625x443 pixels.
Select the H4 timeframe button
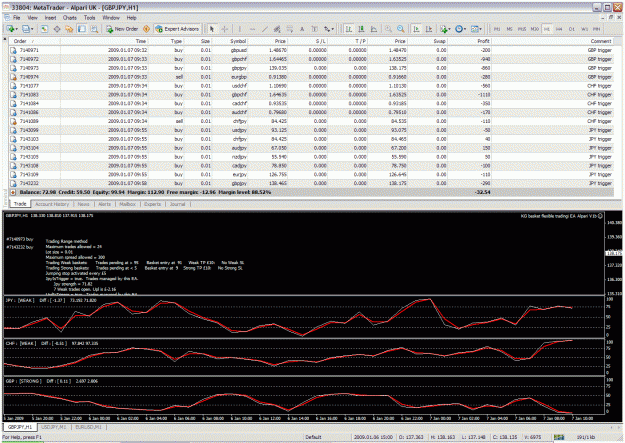(x=559, y=29)
